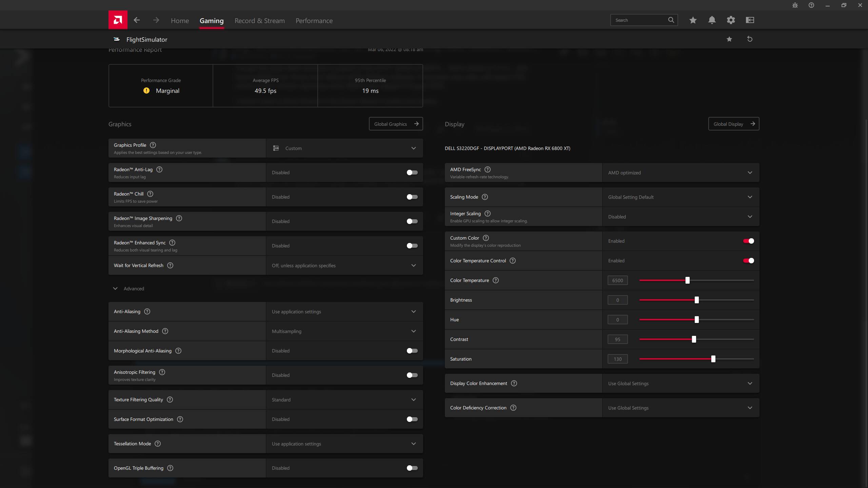Toggle the sidebar panel icon

point(750,20)
